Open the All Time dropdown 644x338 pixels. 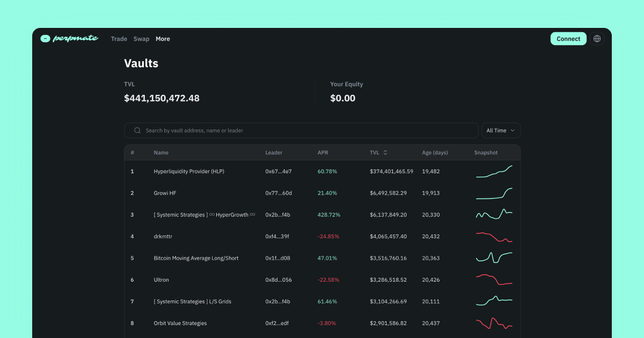click(501, 130)
